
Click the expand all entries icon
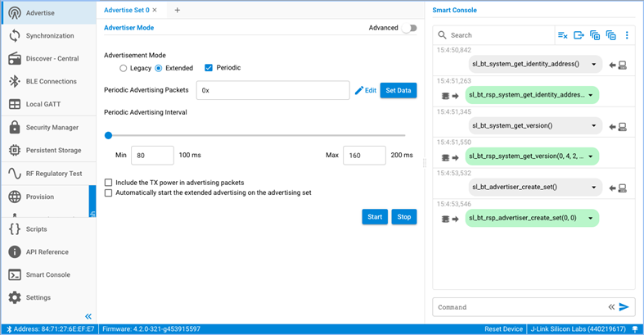[595, 35]
